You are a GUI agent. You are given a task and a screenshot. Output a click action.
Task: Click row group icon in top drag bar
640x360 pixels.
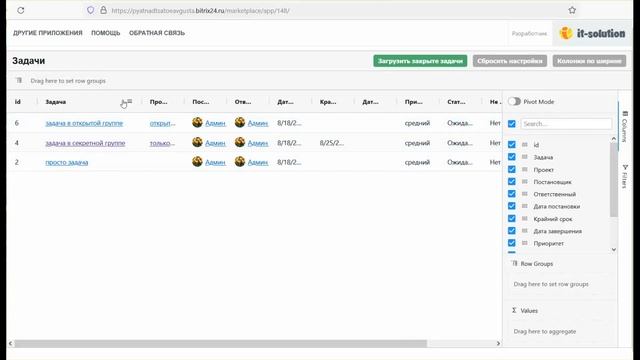pos(19,80)
